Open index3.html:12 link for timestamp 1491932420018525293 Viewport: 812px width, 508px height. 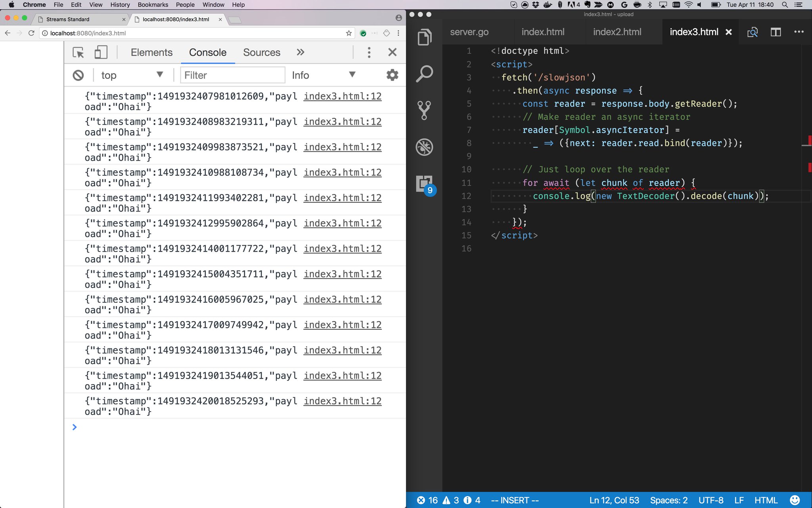point(343,401)
